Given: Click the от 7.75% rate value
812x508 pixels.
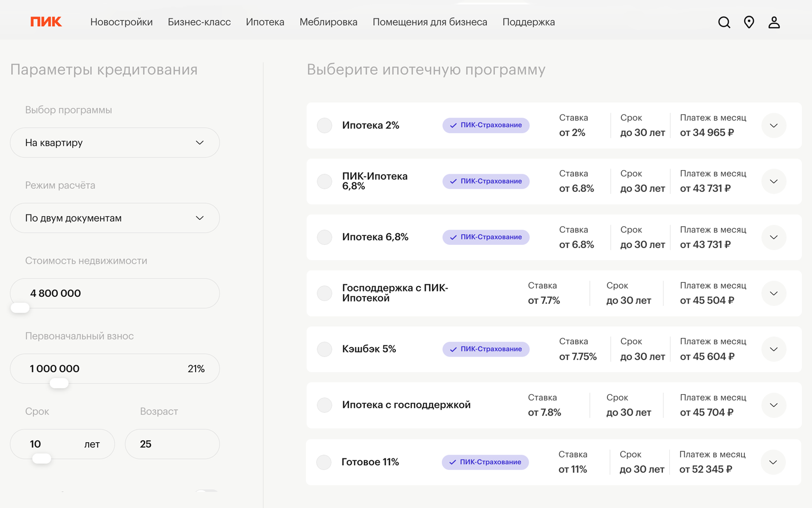Looking at the screenshot, I should point(578,357).
